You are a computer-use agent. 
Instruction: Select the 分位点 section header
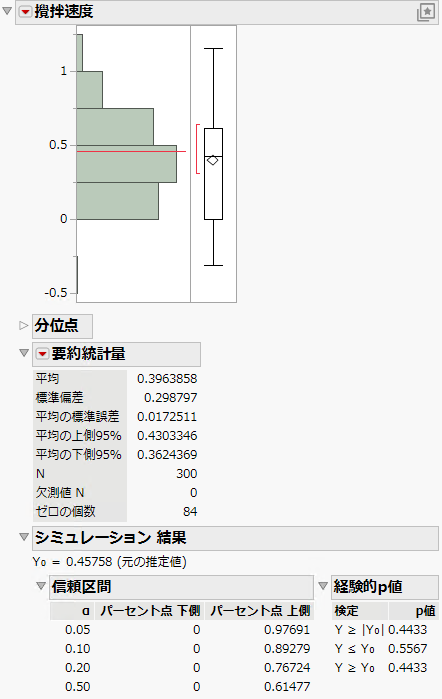(x=62, y=326)
